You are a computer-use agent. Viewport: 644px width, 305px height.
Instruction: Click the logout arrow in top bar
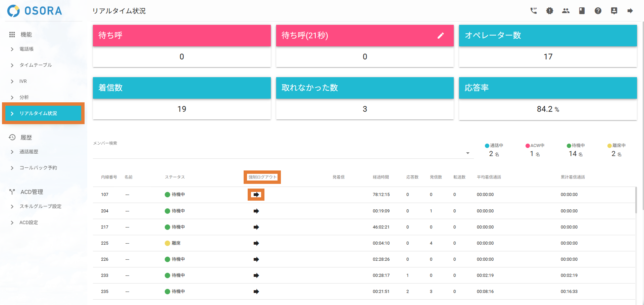pos(630,11)
